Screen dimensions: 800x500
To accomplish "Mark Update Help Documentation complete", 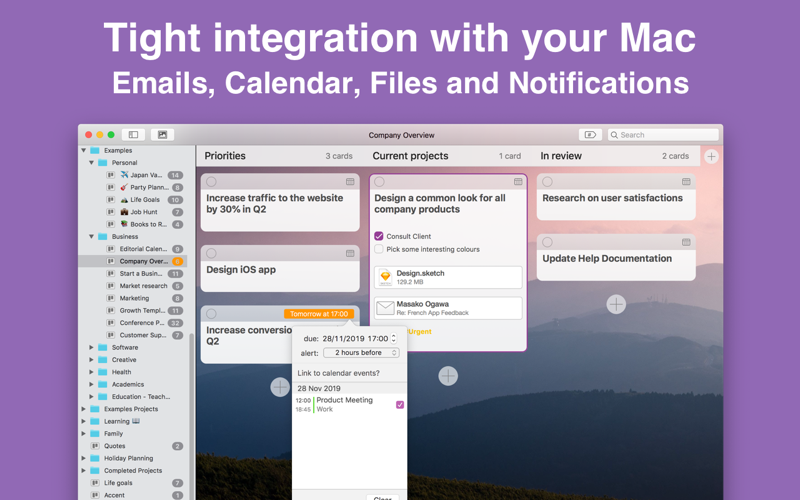I will pyautogui.click(x=547, y=242).
